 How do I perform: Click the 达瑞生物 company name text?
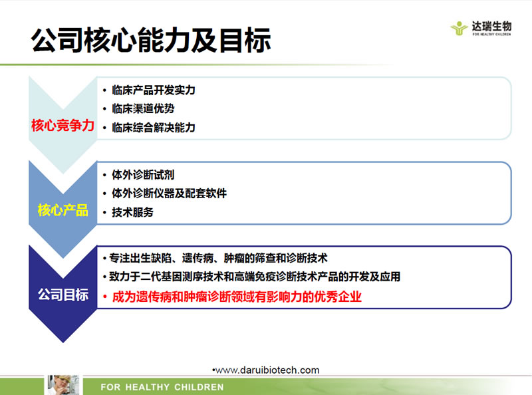[x=491, y=25]
